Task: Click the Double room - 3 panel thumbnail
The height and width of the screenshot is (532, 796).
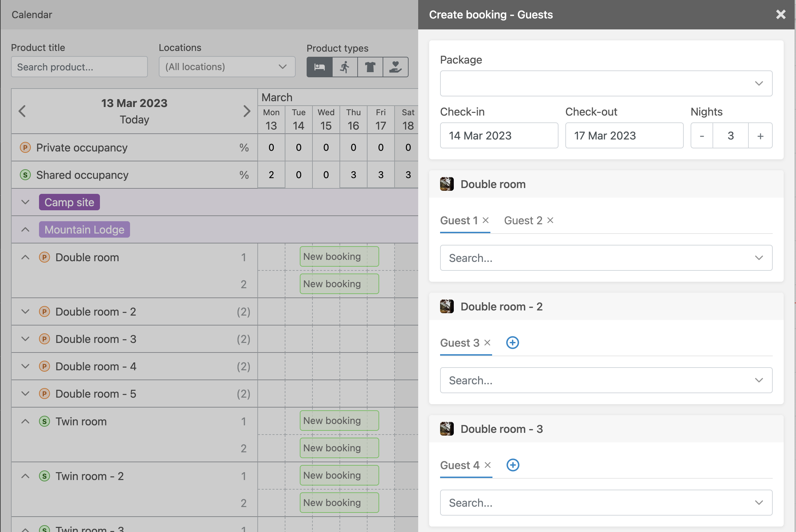Action: [x=447, y=429]
